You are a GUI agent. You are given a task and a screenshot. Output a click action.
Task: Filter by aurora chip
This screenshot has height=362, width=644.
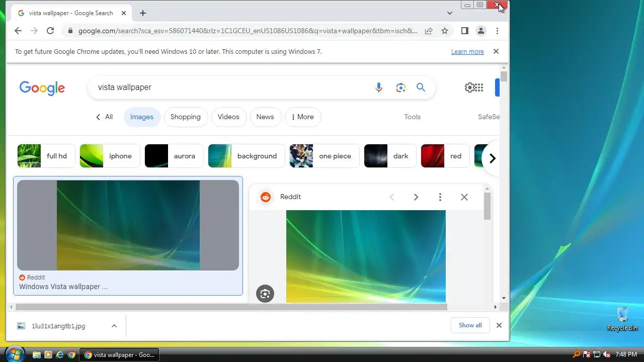coord(174,156)
